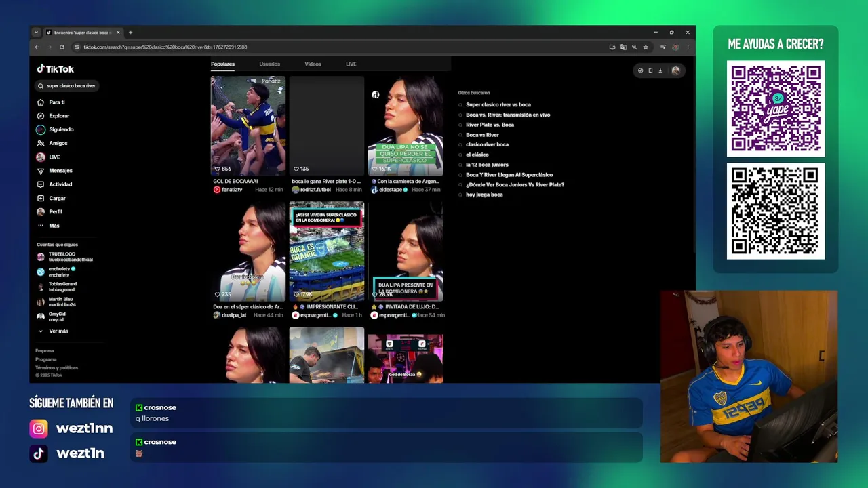This screenshot has height=488, width=868.
Task: Click the TikTok coins icon in header pill
Action: click(x=640, y=70)
